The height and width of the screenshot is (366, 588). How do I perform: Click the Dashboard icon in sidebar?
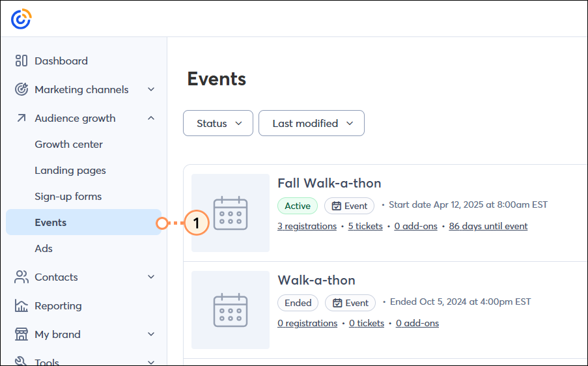21,61
